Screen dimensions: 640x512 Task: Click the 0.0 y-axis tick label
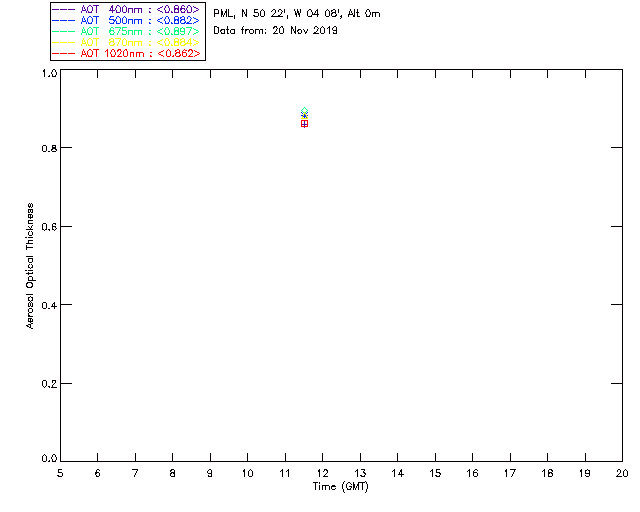point(49,459)
